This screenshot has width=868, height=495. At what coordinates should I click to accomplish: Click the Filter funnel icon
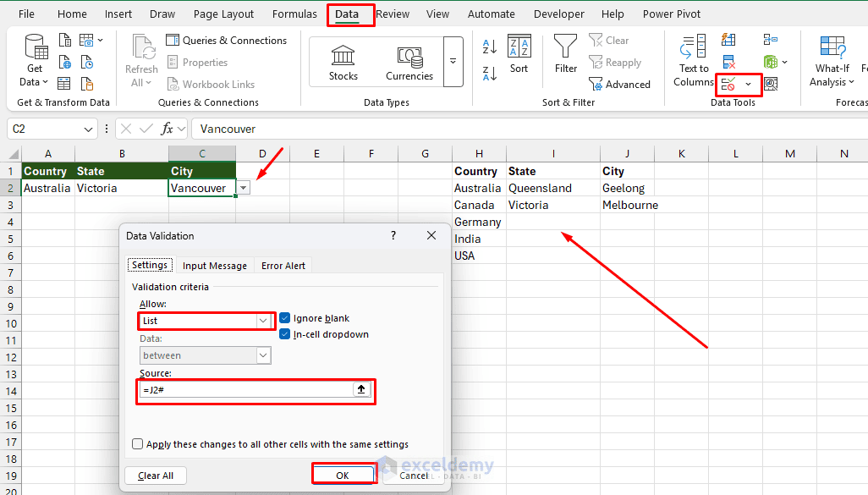pyautogui.click(x=566, y=54)
